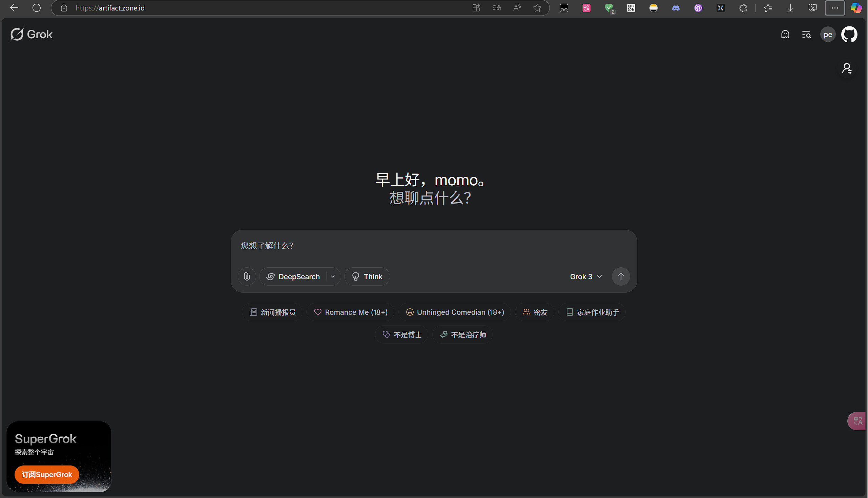Image resolution: width=868 pixels, height=498 pixels.
Task: Click browser favorites star icon
Action: (537, 8)
